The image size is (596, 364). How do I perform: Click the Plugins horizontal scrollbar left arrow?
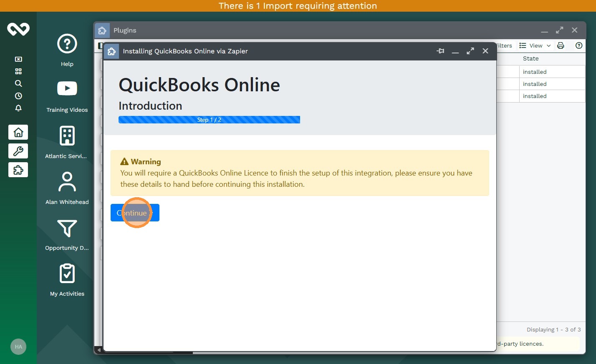(98, 350)
